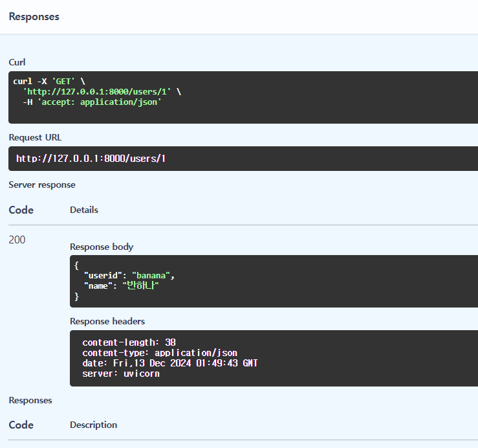478x448 pixels.
Task: Click the Code header above Description
Action: click(x=21, y=425)
